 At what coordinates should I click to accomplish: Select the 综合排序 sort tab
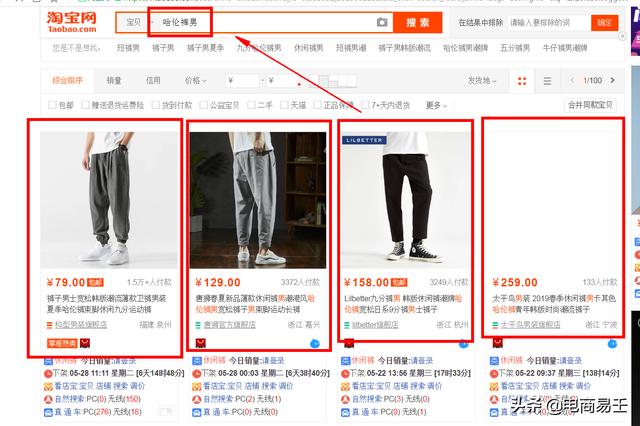tap(67, 81)
